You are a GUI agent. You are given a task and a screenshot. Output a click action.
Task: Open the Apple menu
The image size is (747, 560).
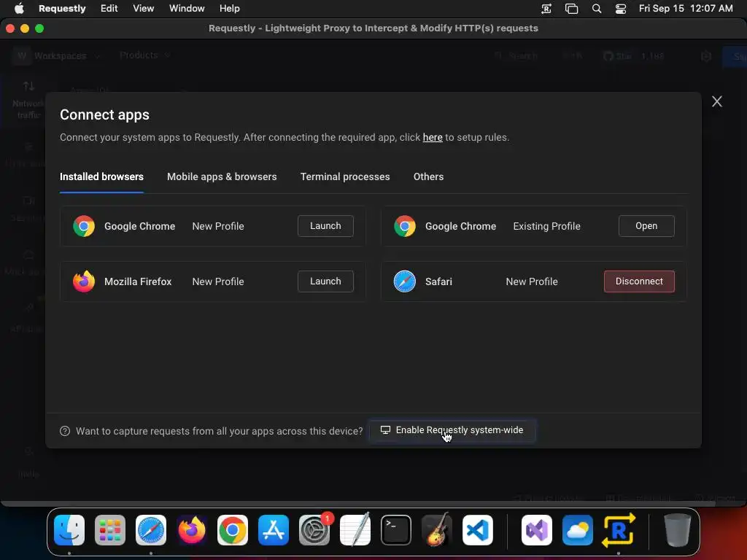[x=19, y=8]
